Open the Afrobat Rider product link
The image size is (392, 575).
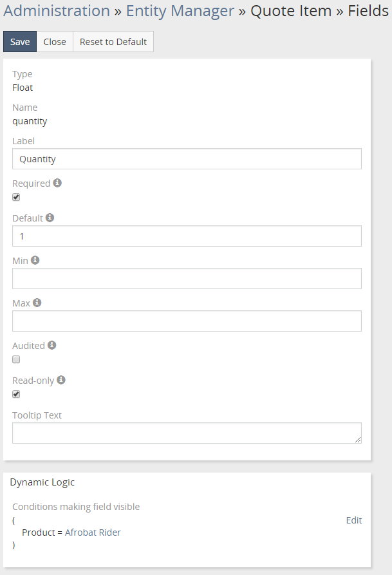[93, 533]
